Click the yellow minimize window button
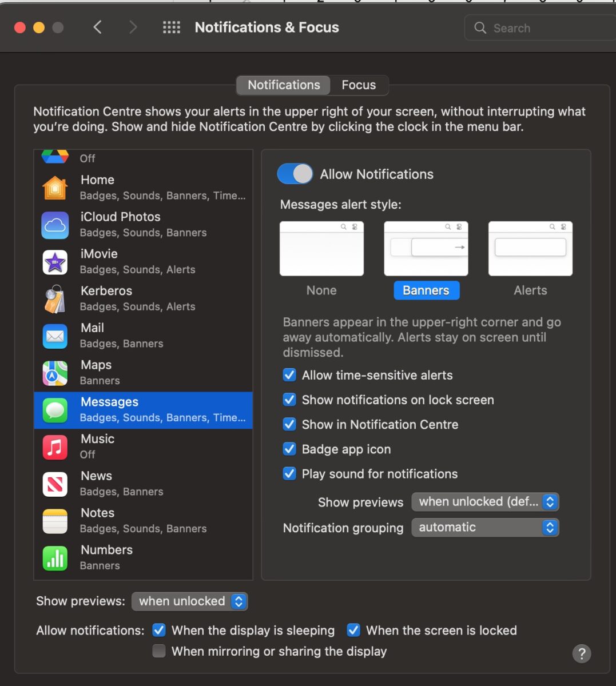Image resolution: width=616 pixels, height=686 pixels. point(39,27)
